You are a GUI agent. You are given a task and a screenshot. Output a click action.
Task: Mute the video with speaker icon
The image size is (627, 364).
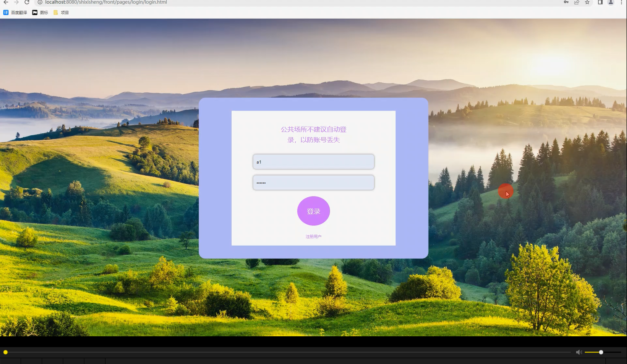coord(579,352)
